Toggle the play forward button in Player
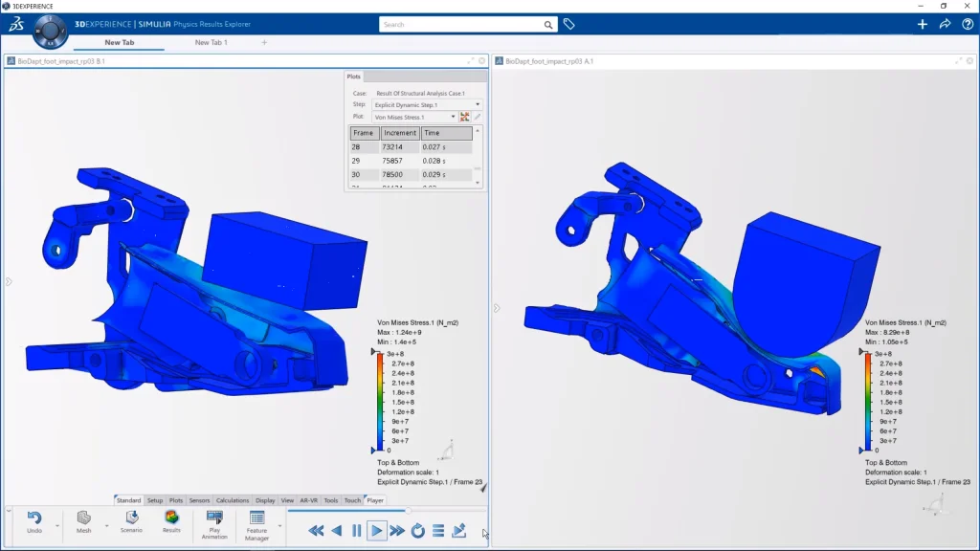Screen dimensions: 980x551 (x=376, y=531)
